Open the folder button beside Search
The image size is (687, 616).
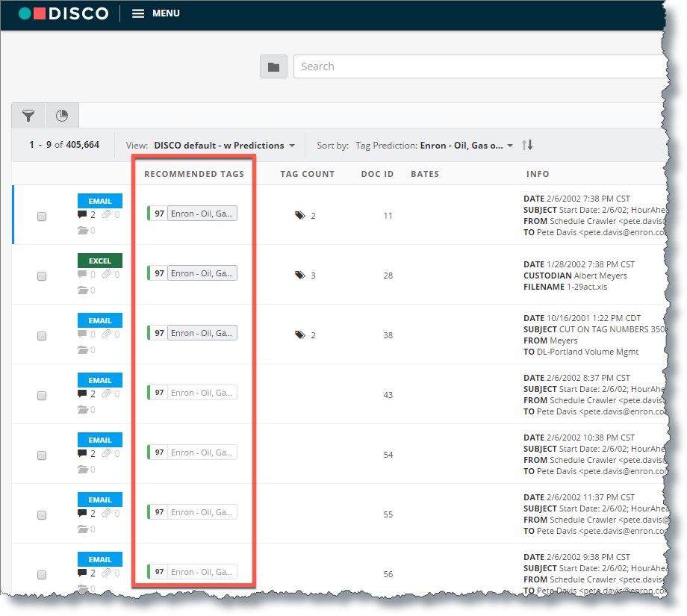click(273, 66)
